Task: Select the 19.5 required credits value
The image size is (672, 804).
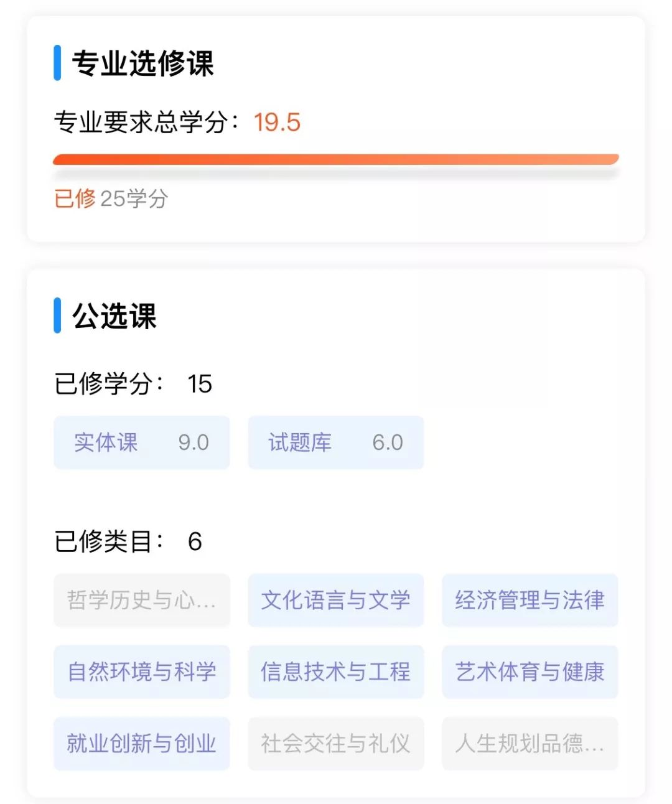Action: click(277, 123)
